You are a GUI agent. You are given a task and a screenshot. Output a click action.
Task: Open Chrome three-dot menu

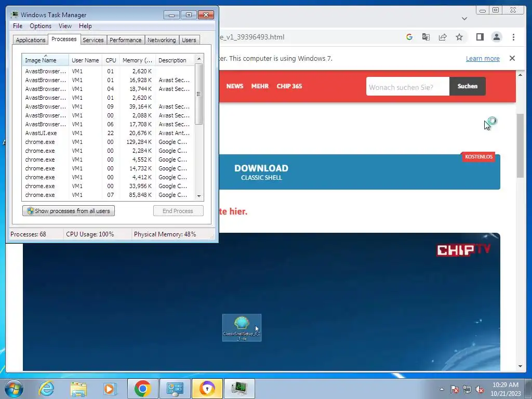click(513, 37)
